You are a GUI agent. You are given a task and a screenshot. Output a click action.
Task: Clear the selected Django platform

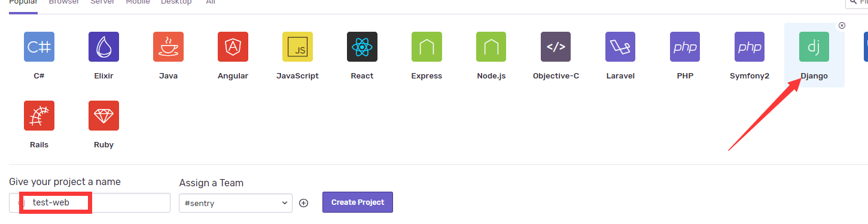pos(842,25)
